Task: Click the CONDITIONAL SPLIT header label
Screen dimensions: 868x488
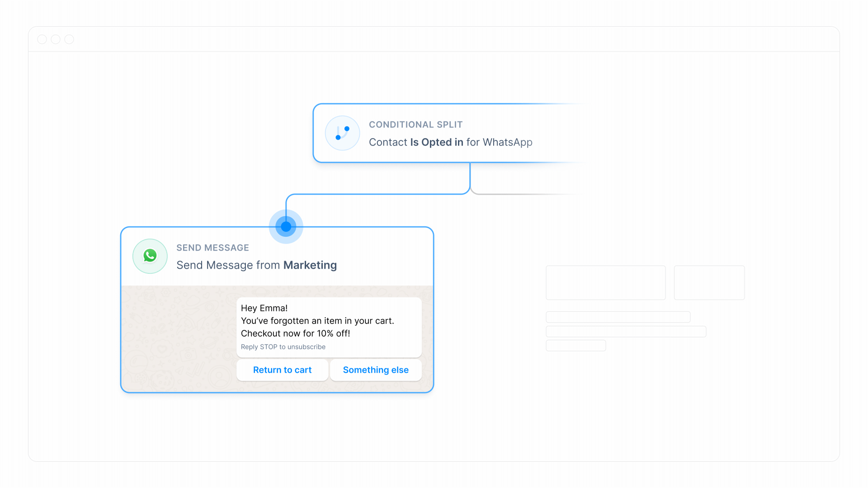Action: pos(415,125)
